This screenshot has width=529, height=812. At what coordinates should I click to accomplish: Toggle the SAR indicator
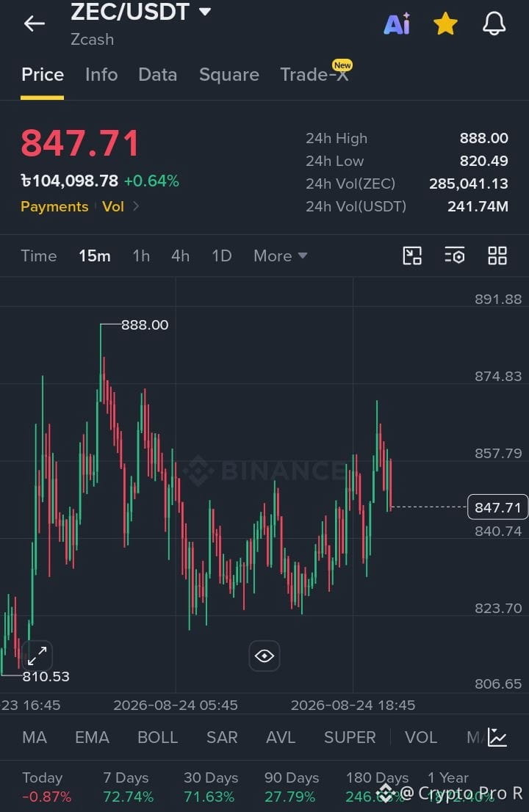222,737
